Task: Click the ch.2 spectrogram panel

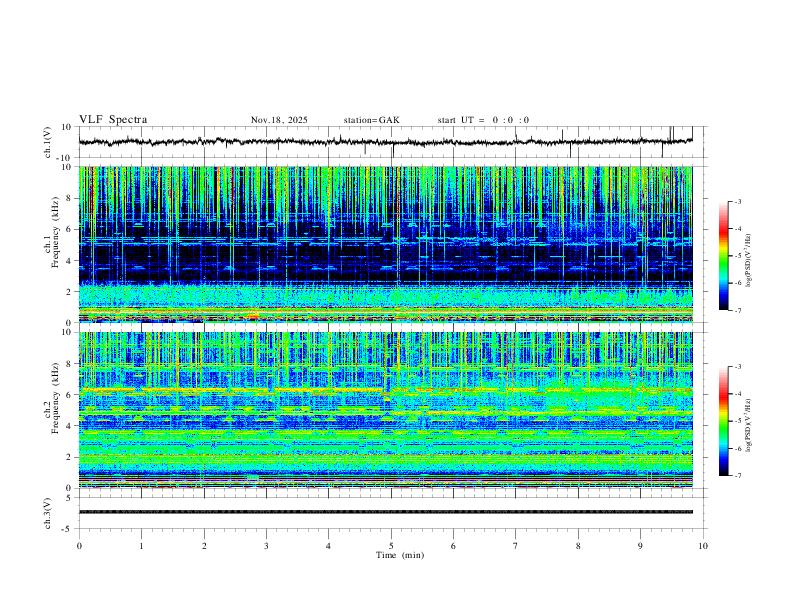Action: click(385, 410)
